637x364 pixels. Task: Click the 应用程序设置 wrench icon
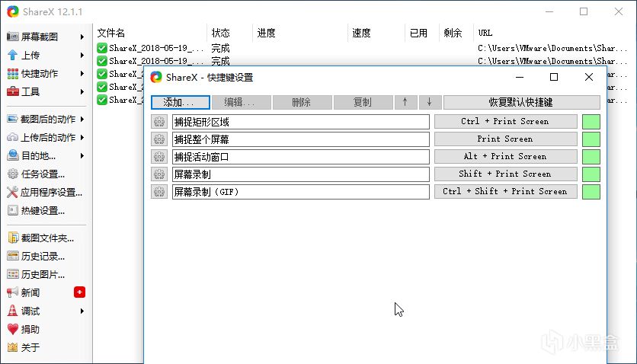tap(13, 192)
